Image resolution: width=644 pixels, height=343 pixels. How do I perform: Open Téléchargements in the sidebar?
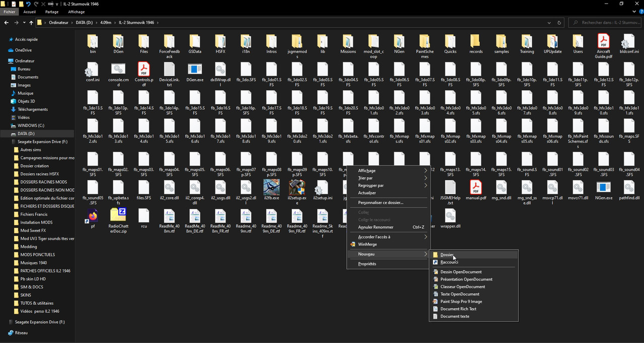[33, 109]
